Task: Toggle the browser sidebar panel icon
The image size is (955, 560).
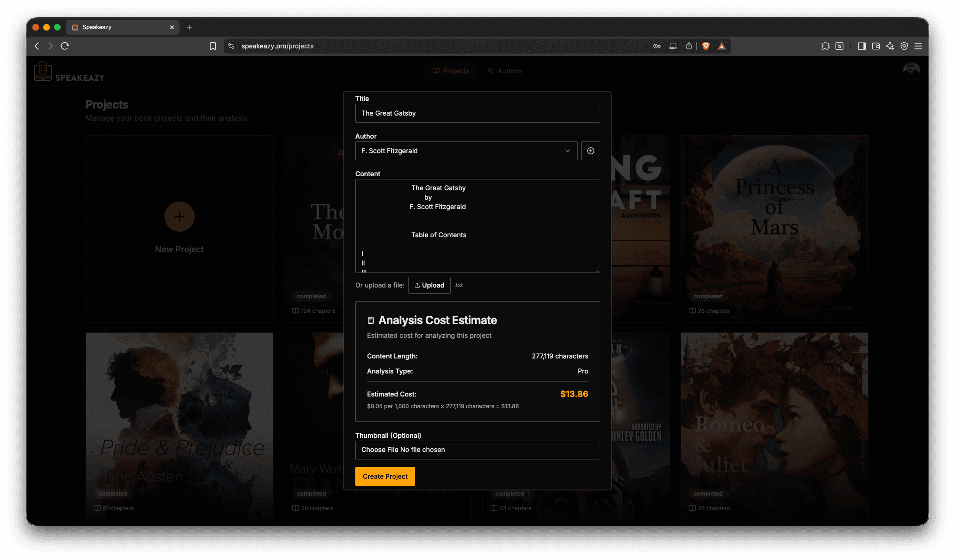Action: click(x=861, y=46)
